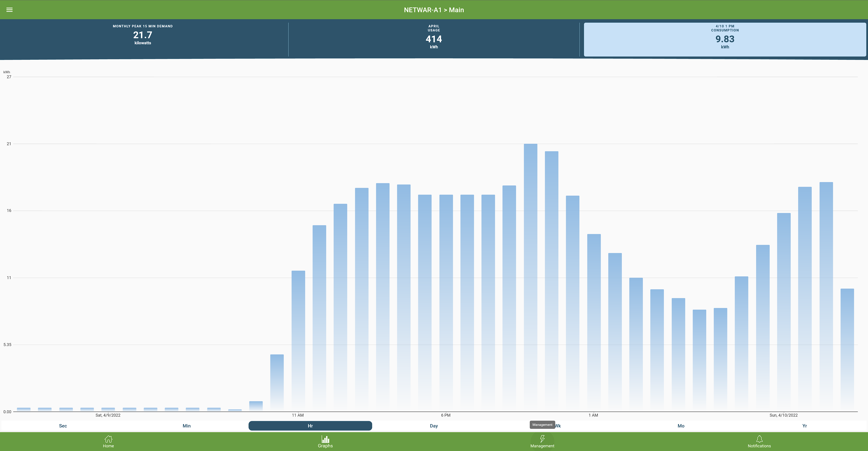
Task: Click the Management lightning bolt icon
Action: 542,439
